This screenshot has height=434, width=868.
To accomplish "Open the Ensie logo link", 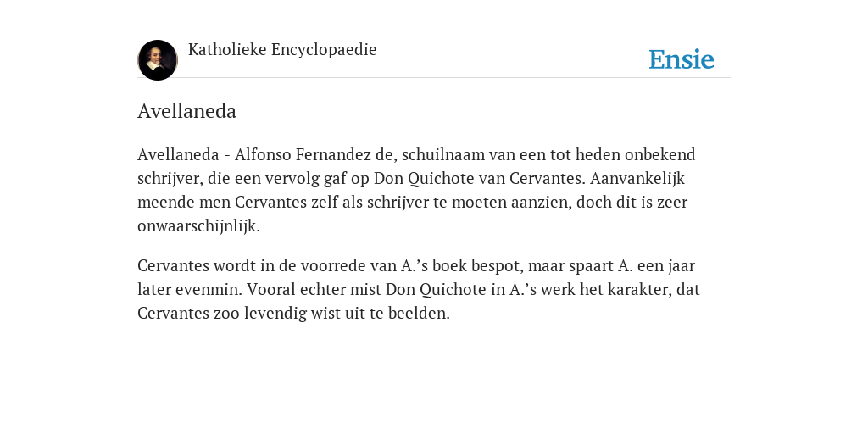I will (681, 59).
